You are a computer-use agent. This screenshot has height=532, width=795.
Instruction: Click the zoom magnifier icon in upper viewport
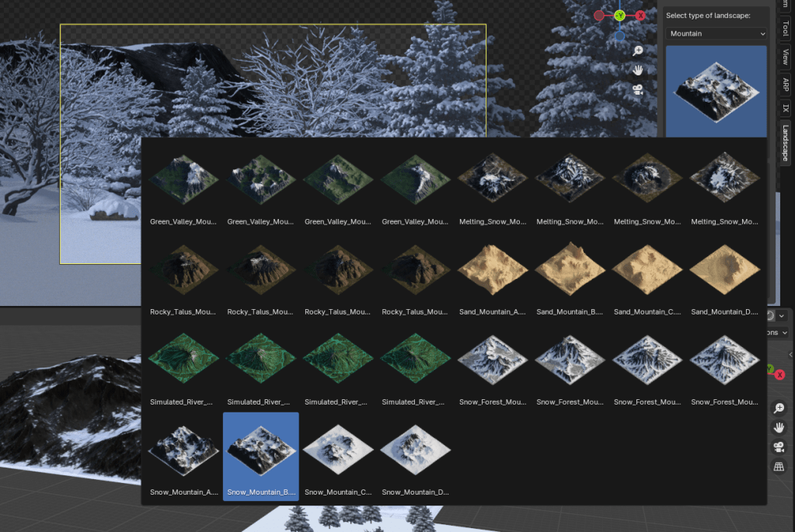tap(637, 51)
